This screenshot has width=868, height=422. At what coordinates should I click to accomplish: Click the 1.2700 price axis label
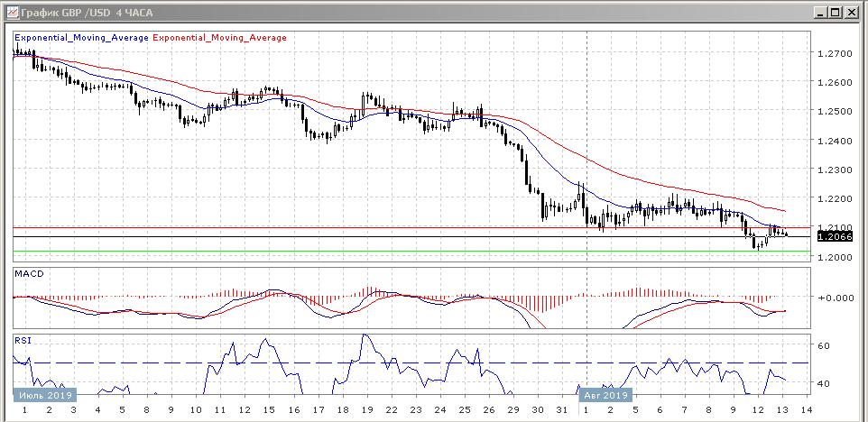[x=834, y=54]
